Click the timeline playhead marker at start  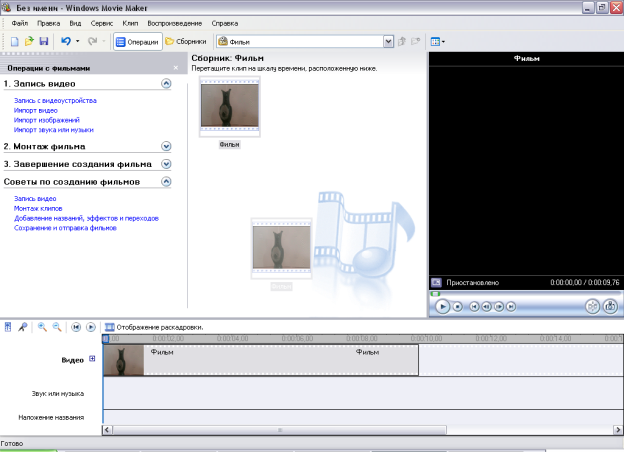coord(105,339)
